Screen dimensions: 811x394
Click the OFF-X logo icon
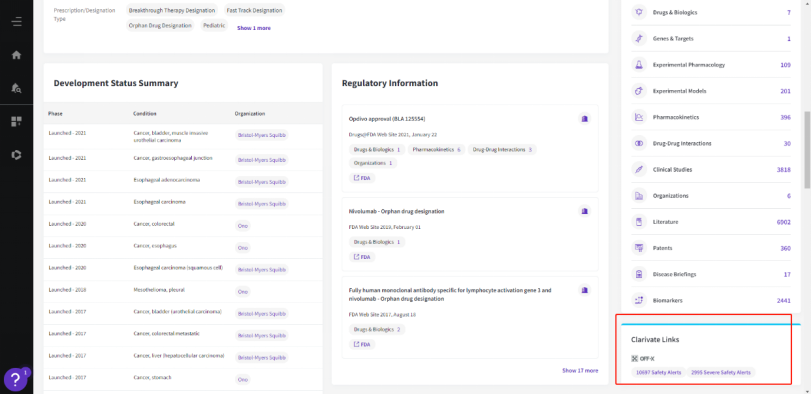pyautogui.click(x=635, y=358)
